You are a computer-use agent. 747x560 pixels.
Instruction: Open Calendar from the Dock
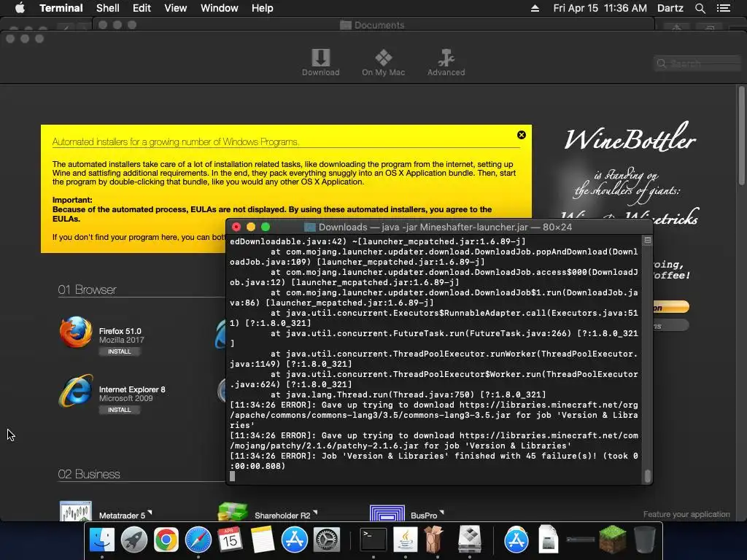tap(230, 540)
